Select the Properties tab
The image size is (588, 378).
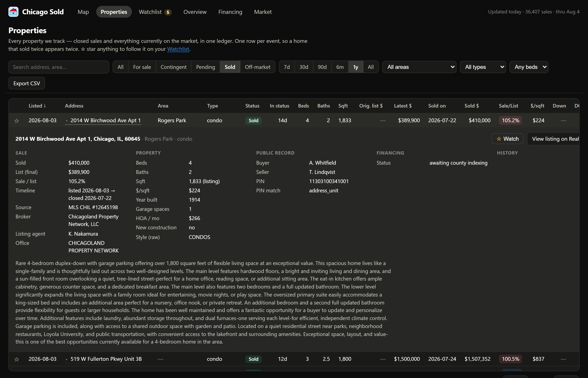pyautogui.click(x=114, y=12)
